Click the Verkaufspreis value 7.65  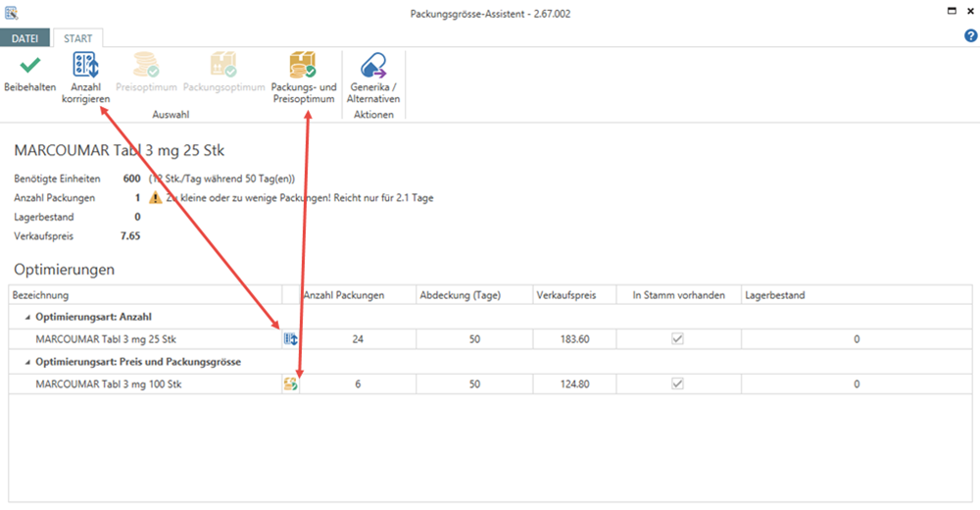coord(130,236)
